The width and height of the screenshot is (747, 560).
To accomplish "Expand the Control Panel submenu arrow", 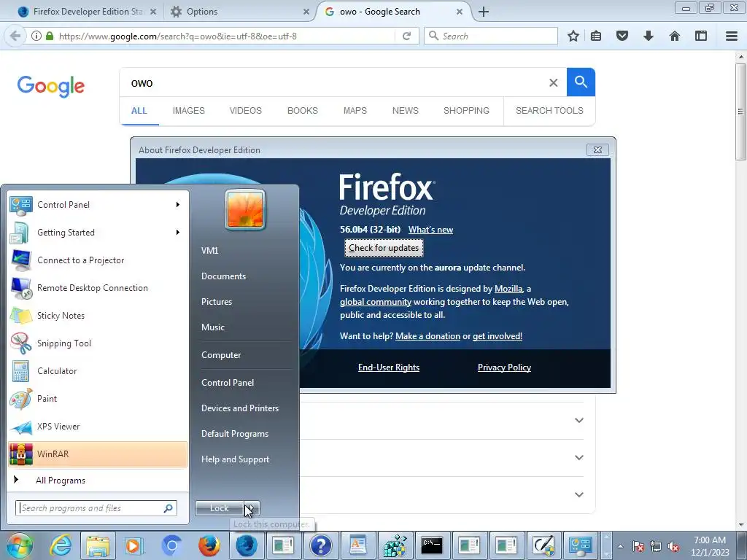I will (x=178, y=204).
